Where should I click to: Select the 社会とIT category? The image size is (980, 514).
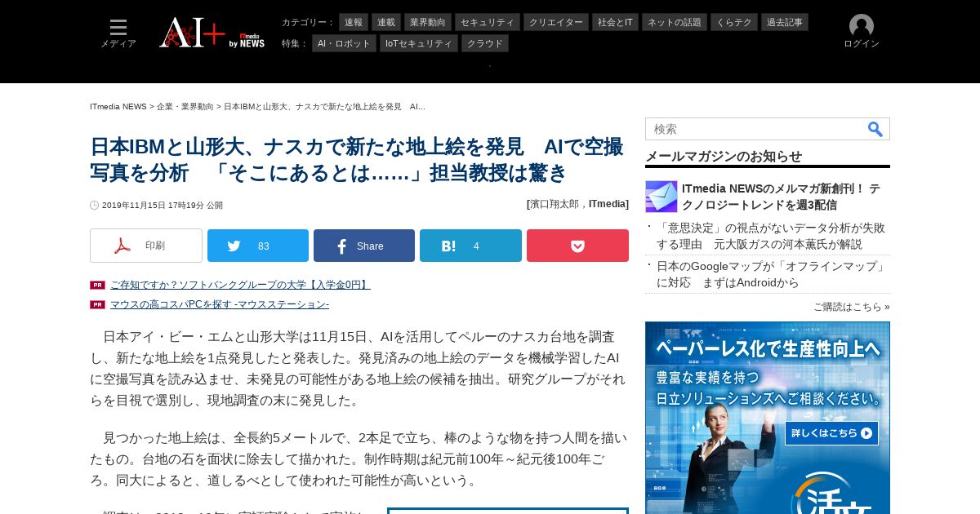[615, 22]
